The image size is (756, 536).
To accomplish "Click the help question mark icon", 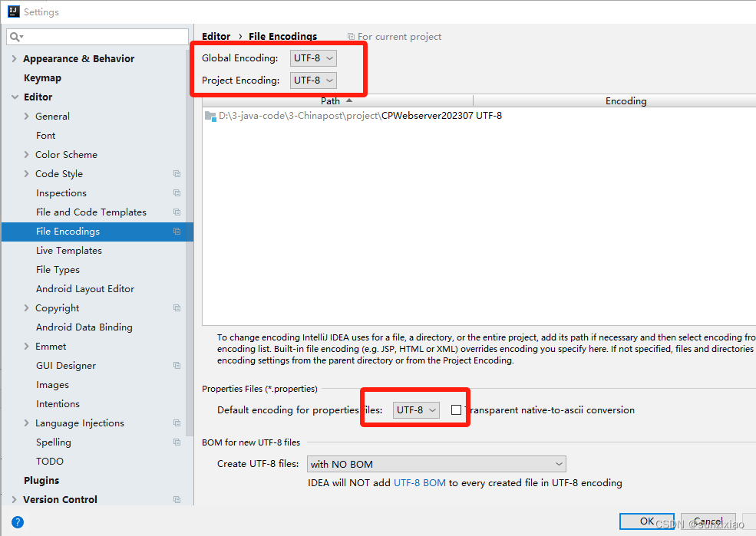I will click(x=17, y=522).
